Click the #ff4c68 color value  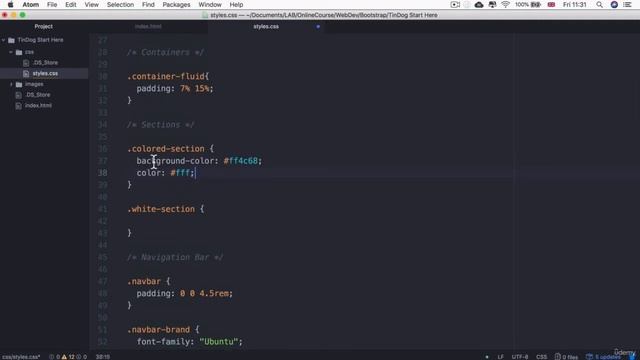(x=241, y=161)
